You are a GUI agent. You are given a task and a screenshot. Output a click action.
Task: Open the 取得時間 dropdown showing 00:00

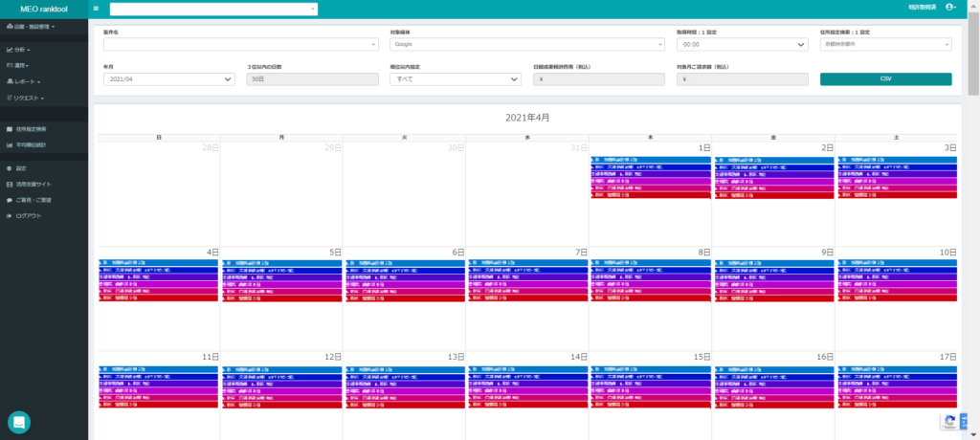click(x=743, y=44)
